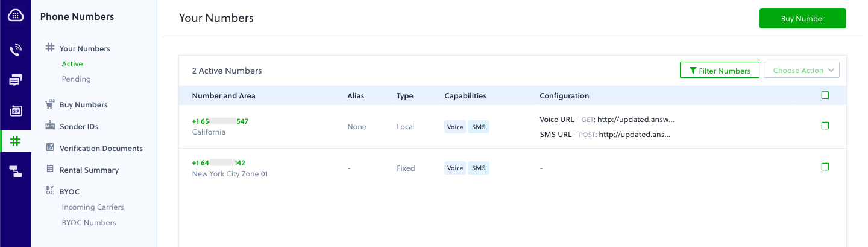Click the Voice tag in New York row

(455, 168)
